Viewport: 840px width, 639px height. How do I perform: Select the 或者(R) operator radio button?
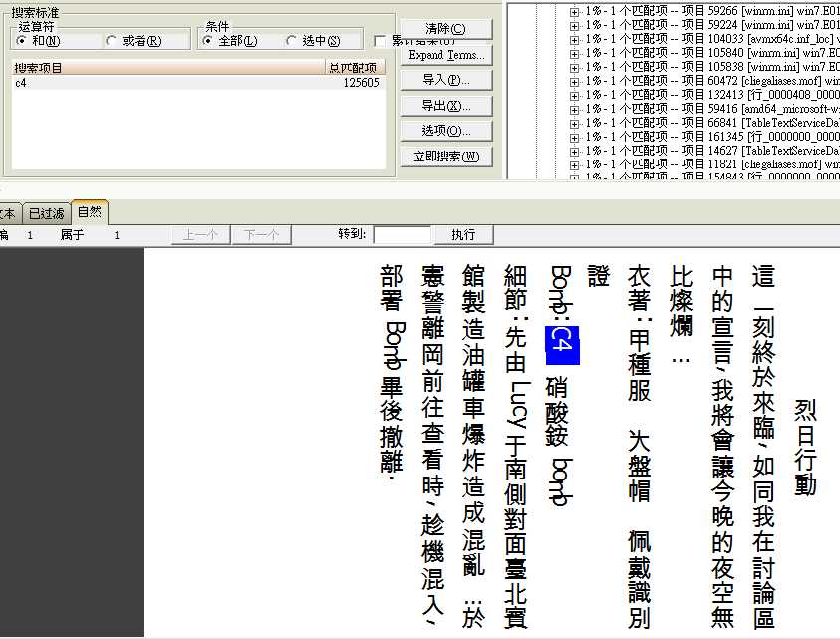click(111, 41)
